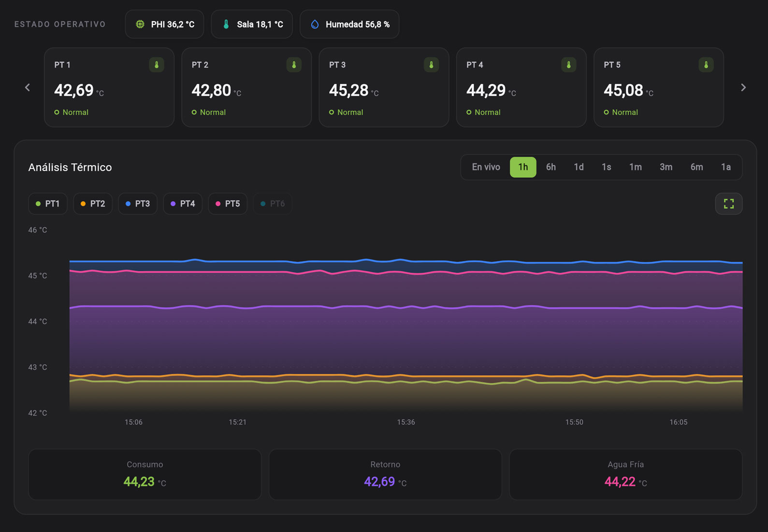The image size is (768, 532).
Task: Toggle the PT5 series legend
Action: pos(228,204)
